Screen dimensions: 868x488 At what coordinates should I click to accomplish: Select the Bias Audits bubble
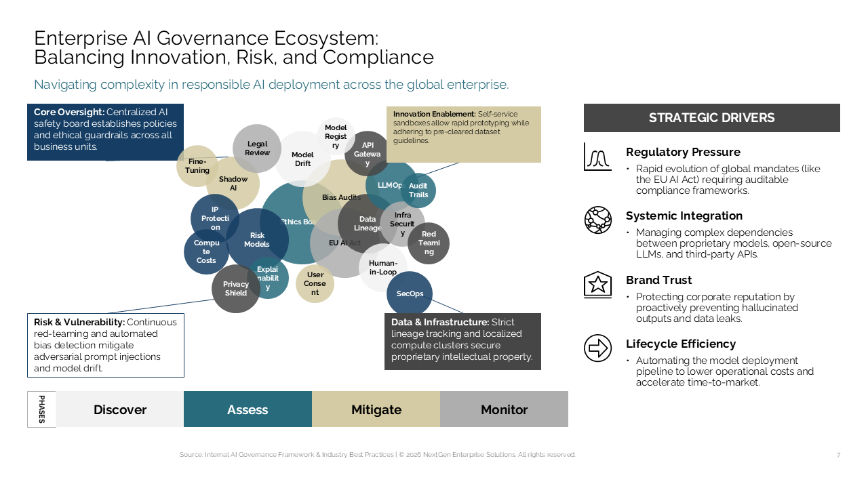[x=340, y=198]
